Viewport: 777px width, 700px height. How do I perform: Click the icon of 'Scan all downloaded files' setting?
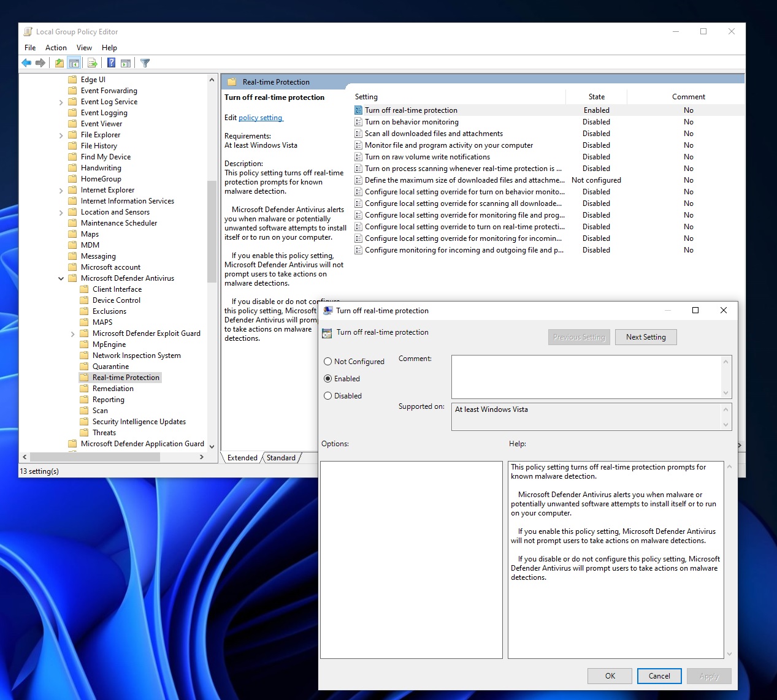(358, 134)
